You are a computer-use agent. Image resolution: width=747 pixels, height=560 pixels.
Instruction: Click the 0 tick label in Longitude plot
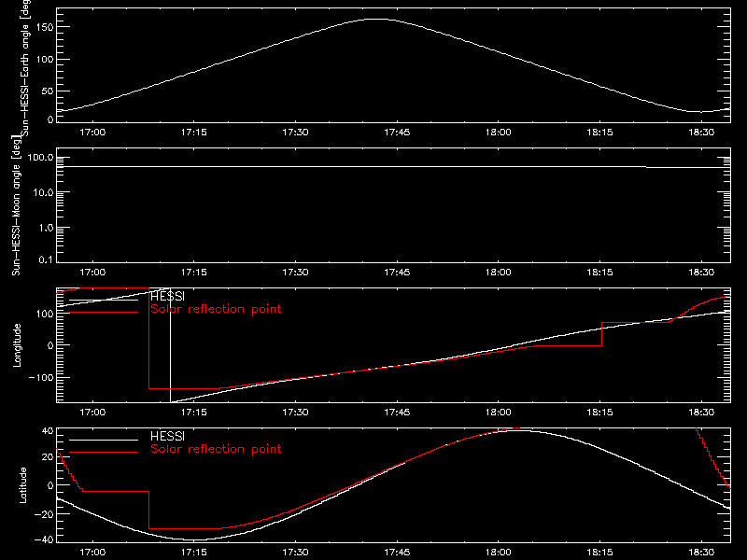coord(50,345)
